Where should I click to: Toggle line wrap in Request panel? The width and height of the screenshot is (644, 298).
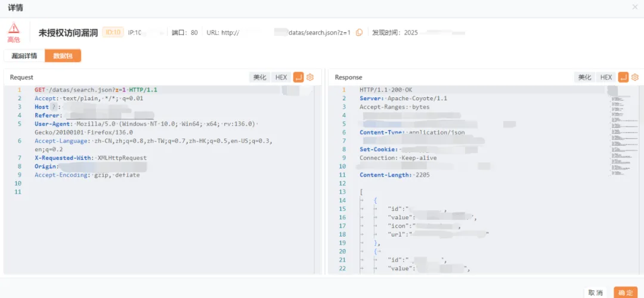(x=298, y=77)
